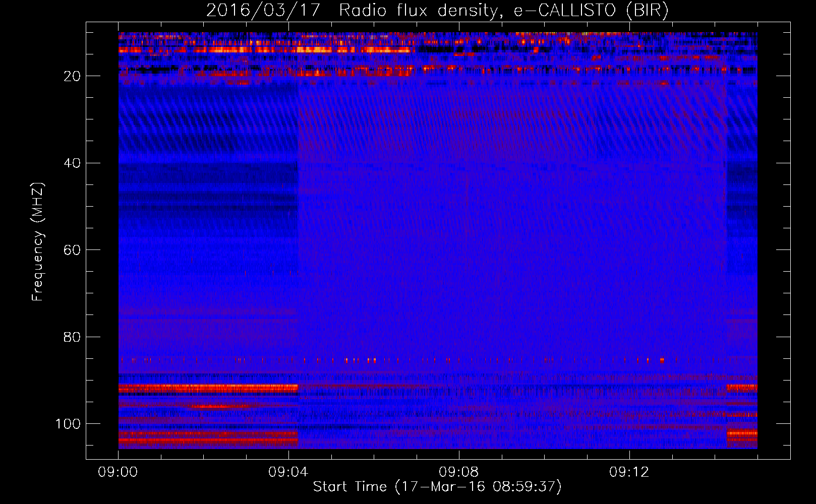The image size is (816, 504).
Task: Click the '09:08' time tick label
Action: [x=459, y=472]
